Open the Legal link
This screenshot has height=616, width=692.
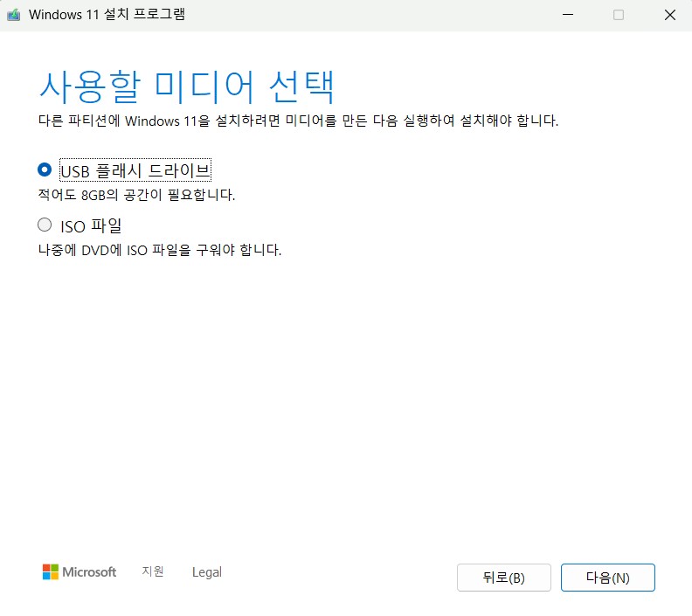pos(206,571)
